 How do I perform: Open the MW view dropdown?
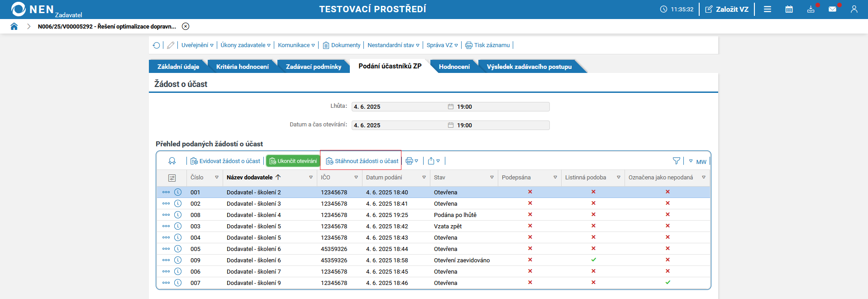[697, 162]
